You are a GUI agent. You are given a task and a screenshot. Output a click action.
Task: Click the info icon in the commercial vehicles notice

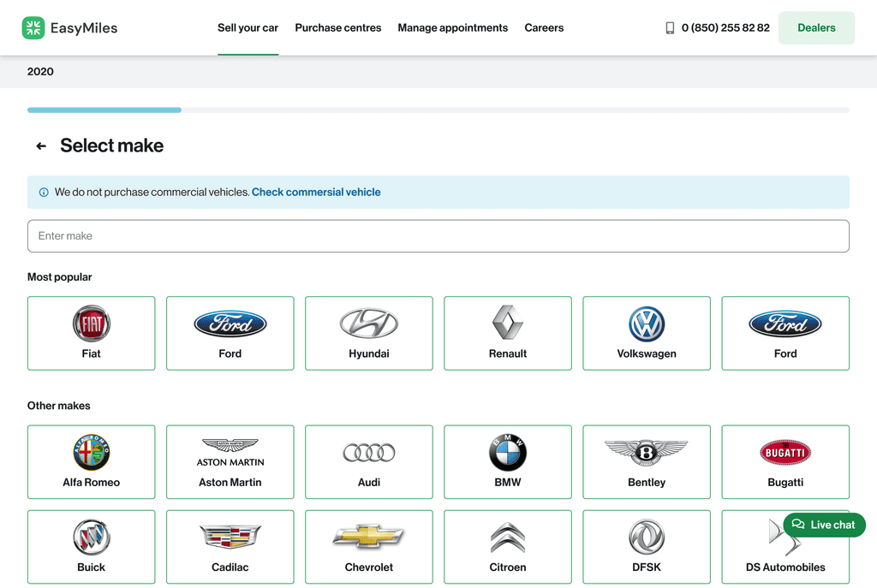tap(44, 193)
